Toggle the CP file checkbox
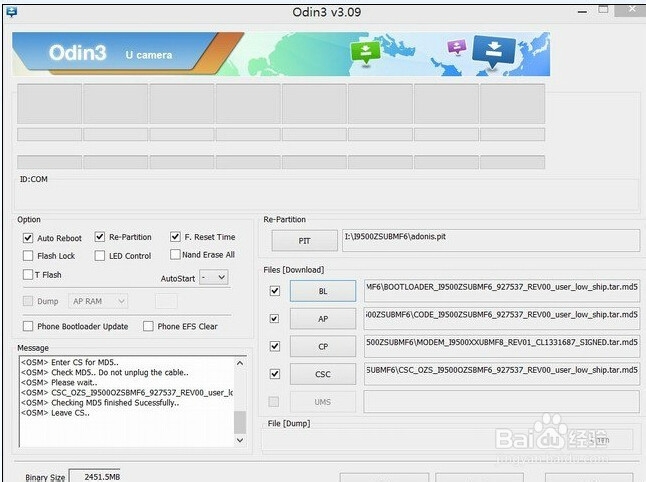Viewport: 646px width, 482px height. click(274, 346)
